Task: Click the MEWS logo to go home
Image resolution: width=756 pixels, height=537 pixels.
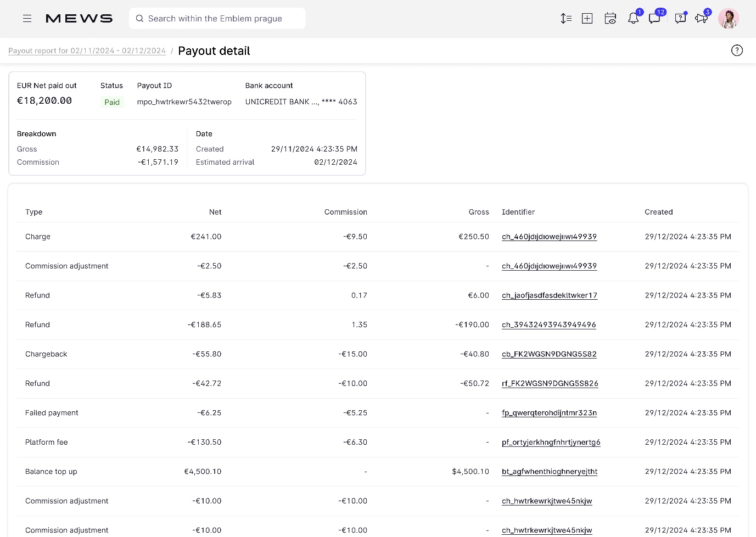Action: 79,18
